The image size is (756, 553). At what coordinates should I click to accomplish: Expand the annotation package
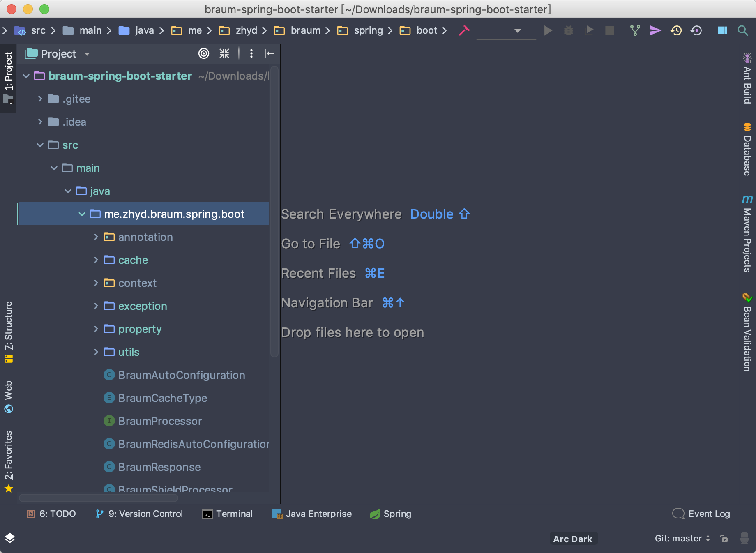coord(96,237)
